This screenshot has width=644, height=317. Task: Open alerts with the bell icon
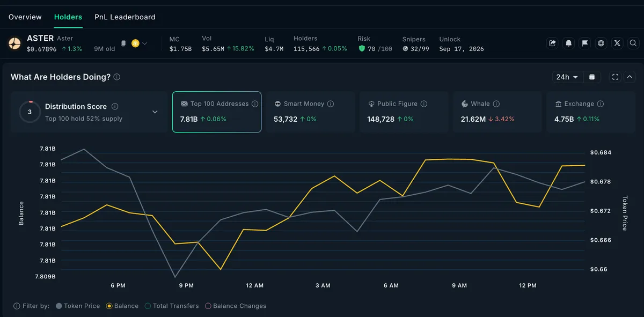point(569,43)
